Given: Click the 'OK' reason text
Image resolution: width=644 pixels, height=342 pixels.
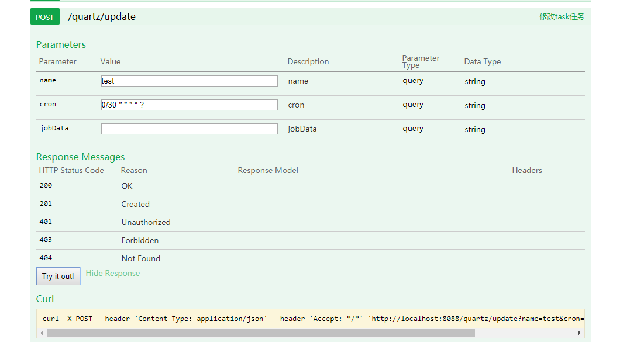Looking at the screenshot, I should 127,186.
